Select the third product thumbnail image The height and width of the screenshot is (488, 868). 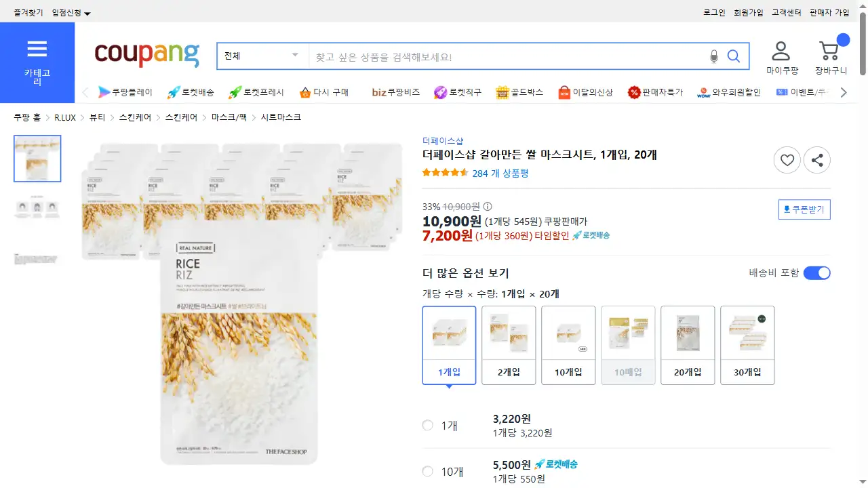pos(37,259)
